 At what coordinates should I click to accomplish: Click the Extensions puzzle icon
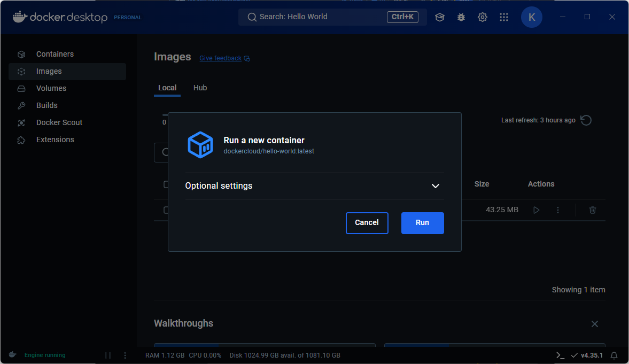(x=21, y=140)
